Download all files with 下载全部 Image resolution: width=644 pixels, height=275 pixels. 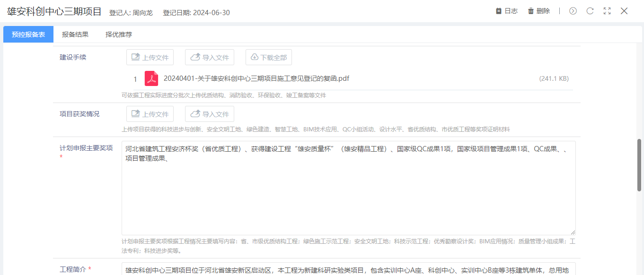[269, 57]
